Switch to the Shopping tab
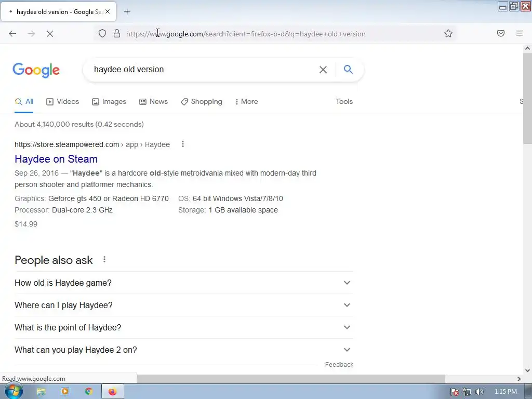The height and width of the screenshot is (399, 532). tap(202, 101)
